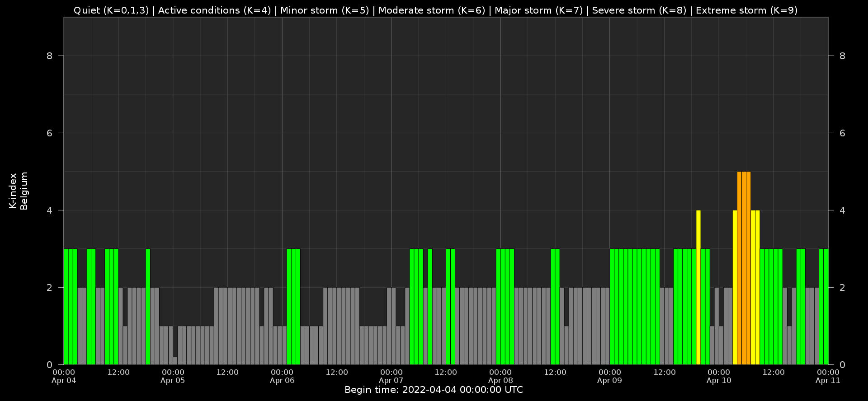Select "Moderate storm (K=6)" in the header
Screen dimensions: 868x401
[x=432, y=10]
